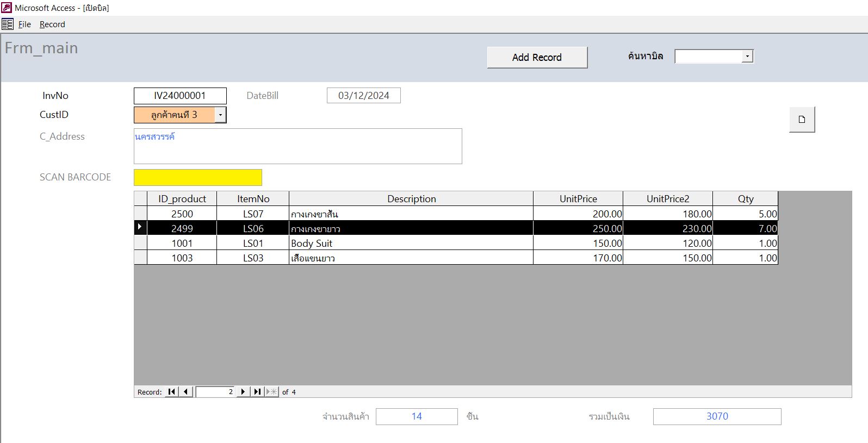
Task: Click the Add Record button
Action: 537,57
